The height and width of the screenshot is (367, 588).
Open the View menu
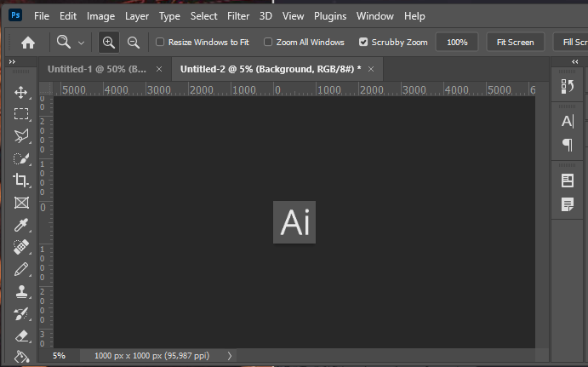point(293,16)
